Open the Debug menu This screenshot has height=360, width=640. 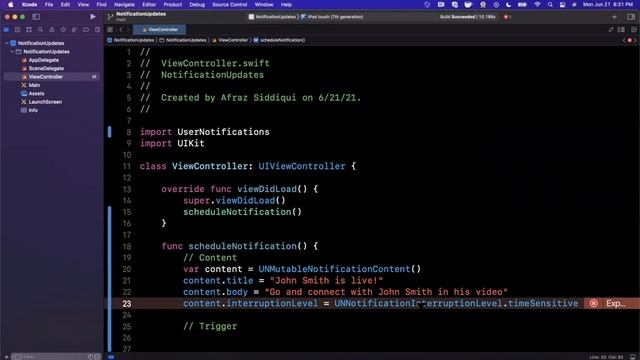[x=197, y=4]
